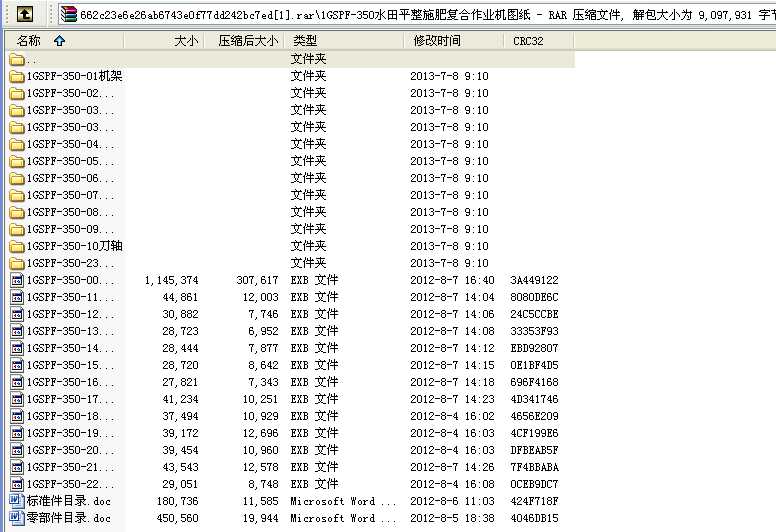The width and height of the screenshot is (776, 532).
Task: Click compressed size 12,578
Action: [260, 467]
